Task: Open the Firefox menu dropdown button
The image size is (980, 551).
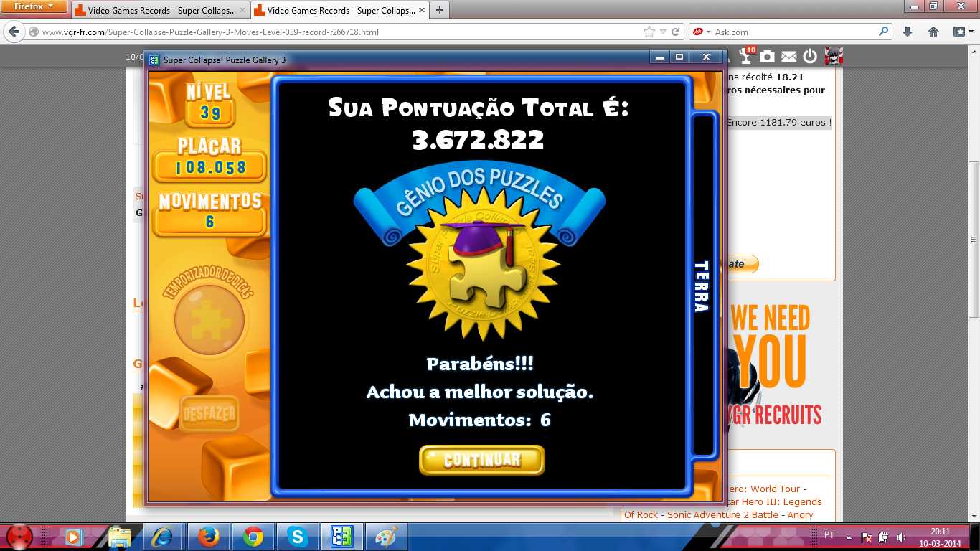Action: click(x=34, y=6)
